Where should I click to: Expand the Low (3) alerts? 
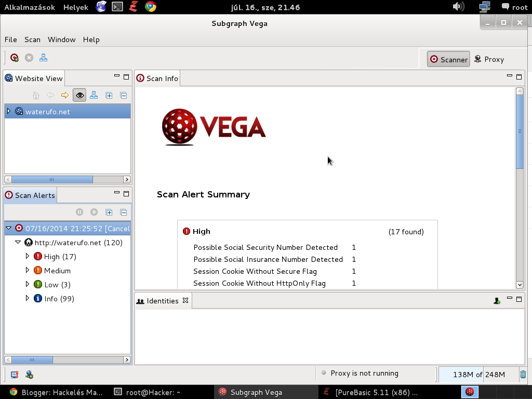click(27, 284)
